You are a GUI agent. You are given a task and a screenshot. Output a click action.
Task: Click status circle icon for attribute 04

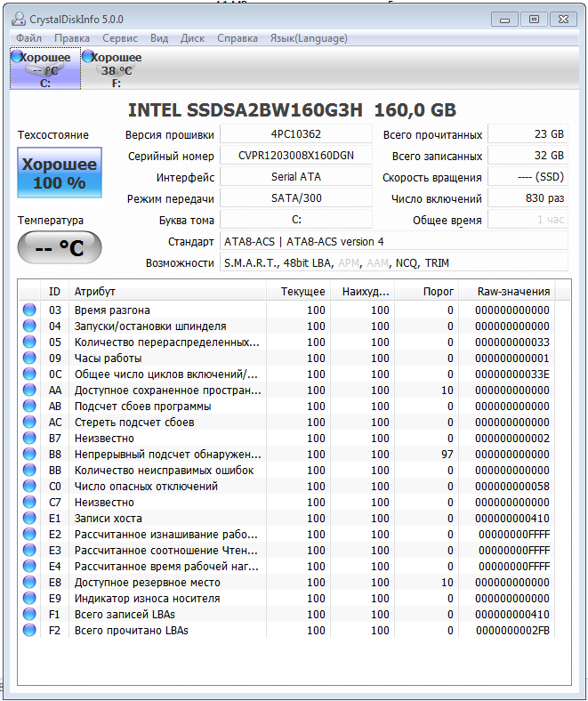pos(29,326)
